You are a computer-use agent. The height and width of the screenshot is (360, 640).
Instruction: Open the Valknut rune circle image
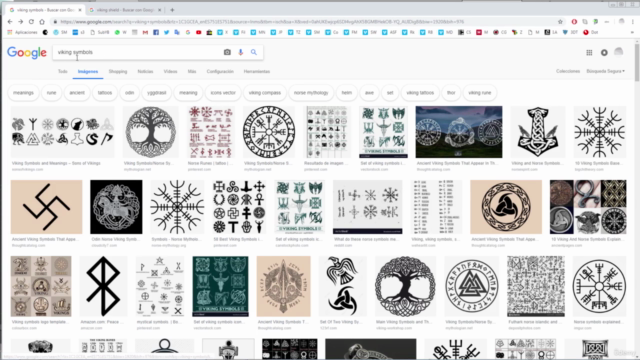click(x=471, y=286)
